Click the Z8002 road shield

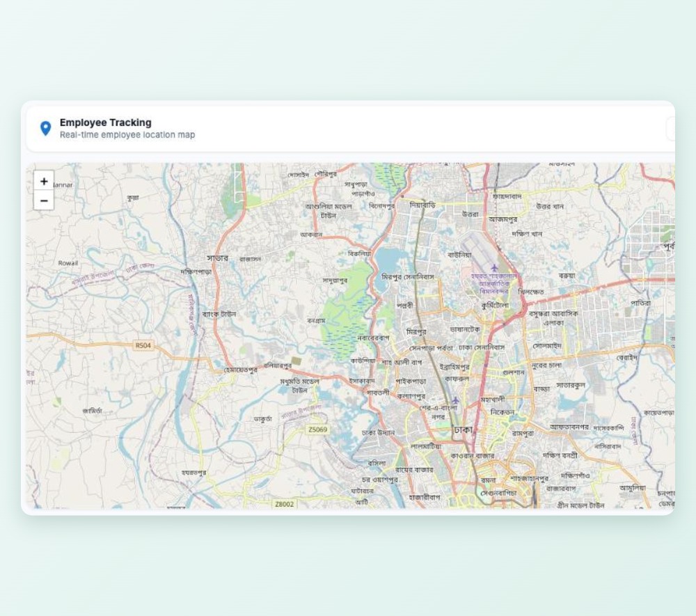[284, 504]
